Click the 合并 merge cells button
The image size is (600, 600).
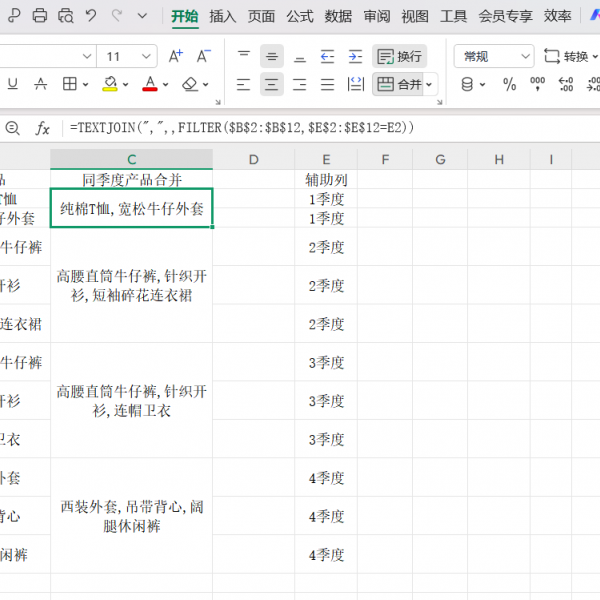pos(400,85)
